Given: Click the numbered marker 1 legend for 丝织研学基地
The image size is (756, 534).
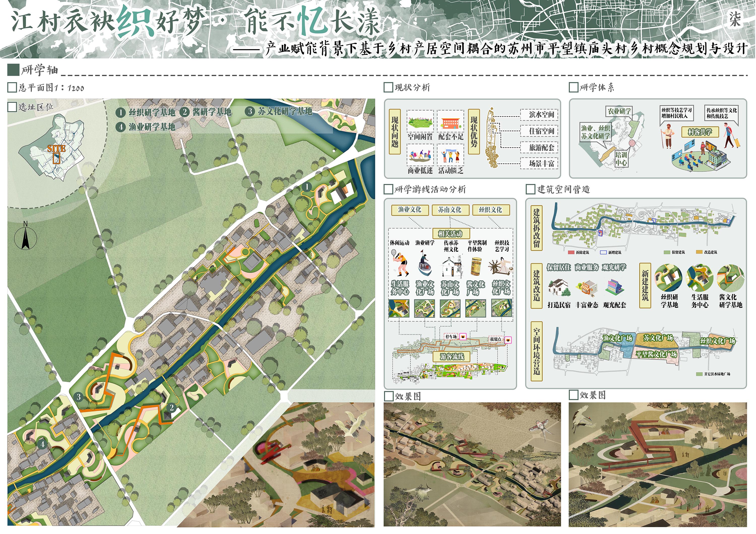Looking at the screenshot, I should click(120, 112).
